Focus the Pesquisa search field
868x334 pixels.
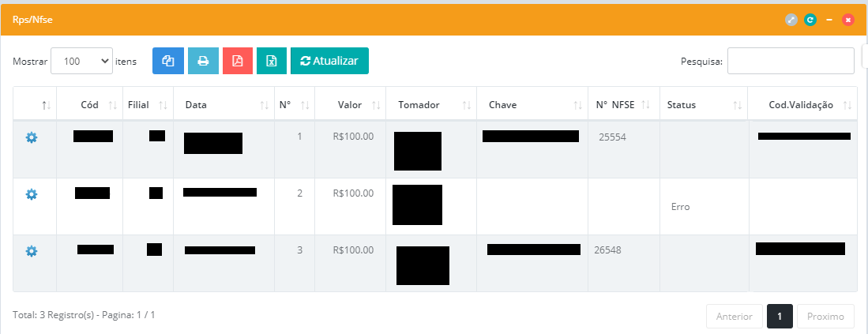click(790, 61)
